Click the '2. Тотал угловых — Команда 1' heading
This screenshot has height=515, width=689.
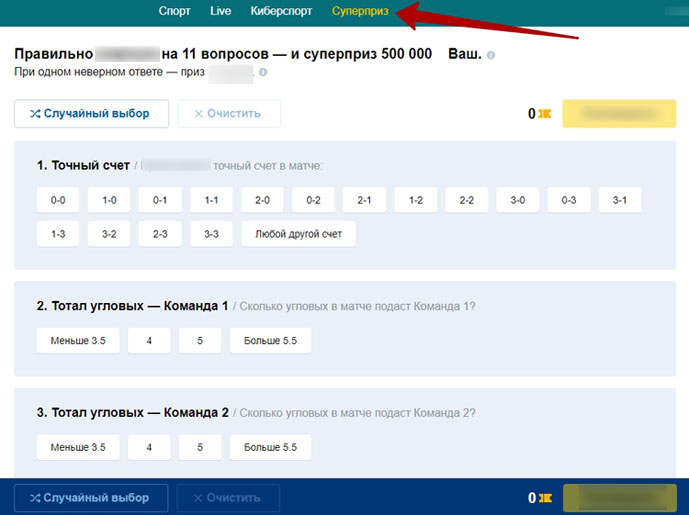(x=132, y=306)
